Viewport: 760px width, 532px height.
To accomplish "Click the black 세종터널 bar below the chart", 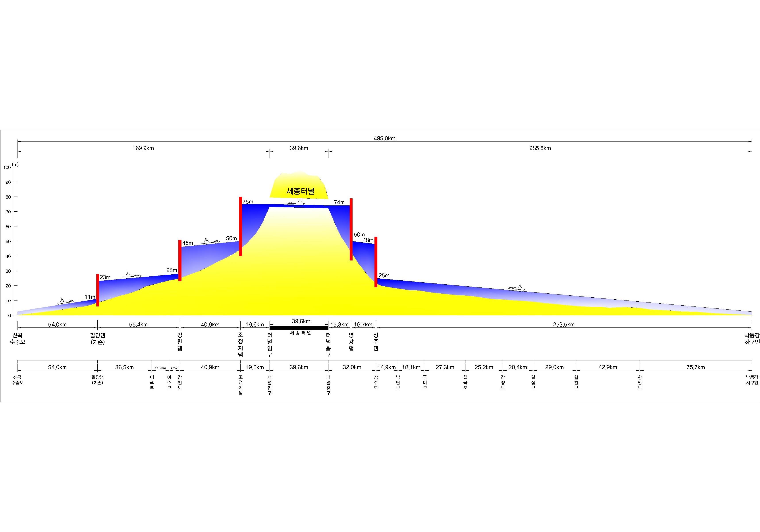I will click(299, 328).
